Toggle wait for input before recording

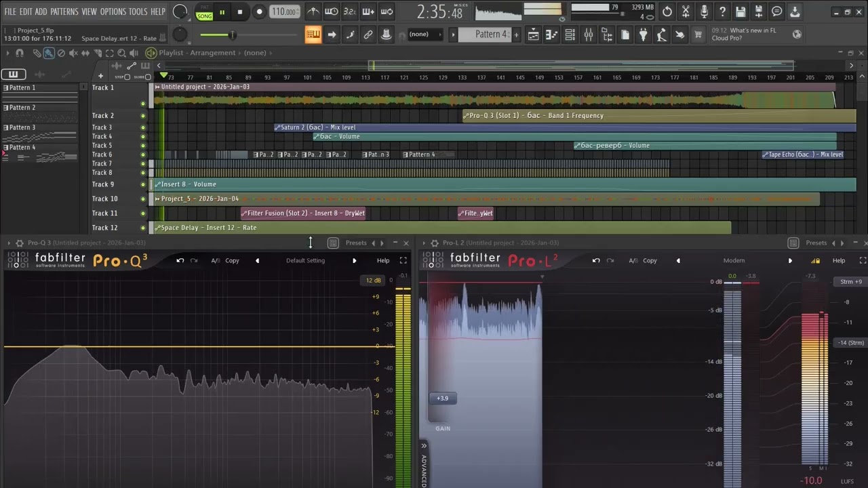(332, 12)
